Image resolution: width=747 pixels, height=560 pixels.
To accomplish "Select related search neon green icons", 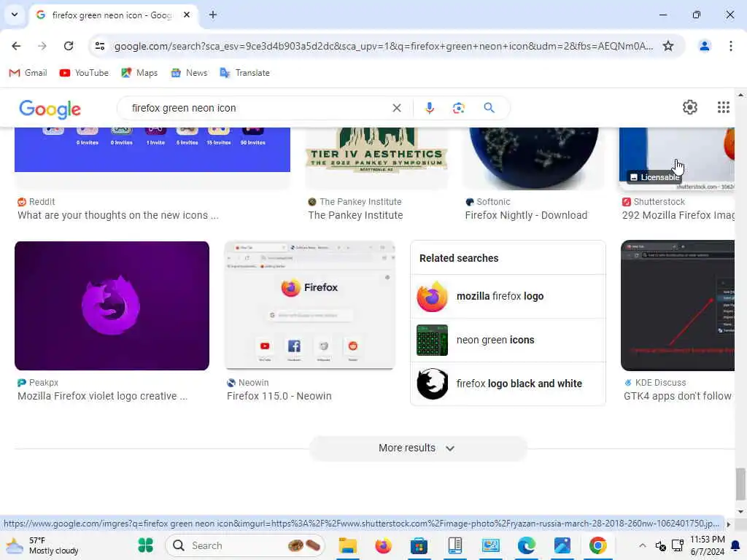I will 508,340.
